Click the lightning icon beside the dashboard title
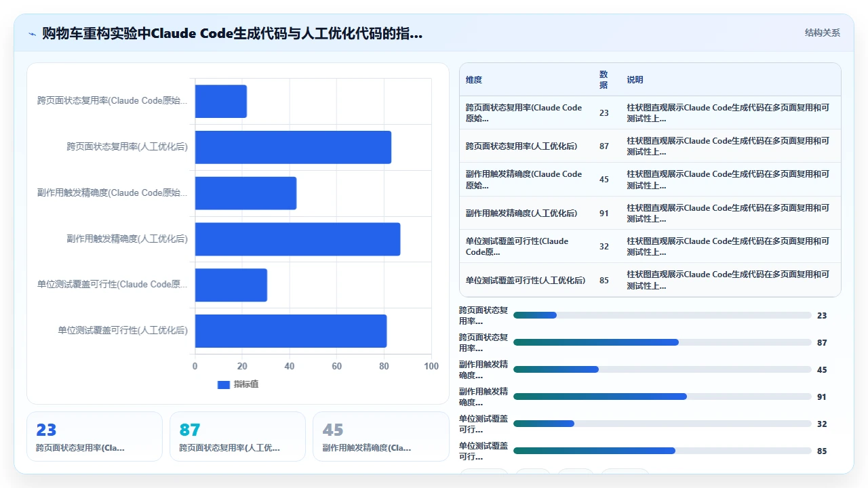Image resolution: width=868 pixels, height=488 pixels. click(x=33, y=34)
